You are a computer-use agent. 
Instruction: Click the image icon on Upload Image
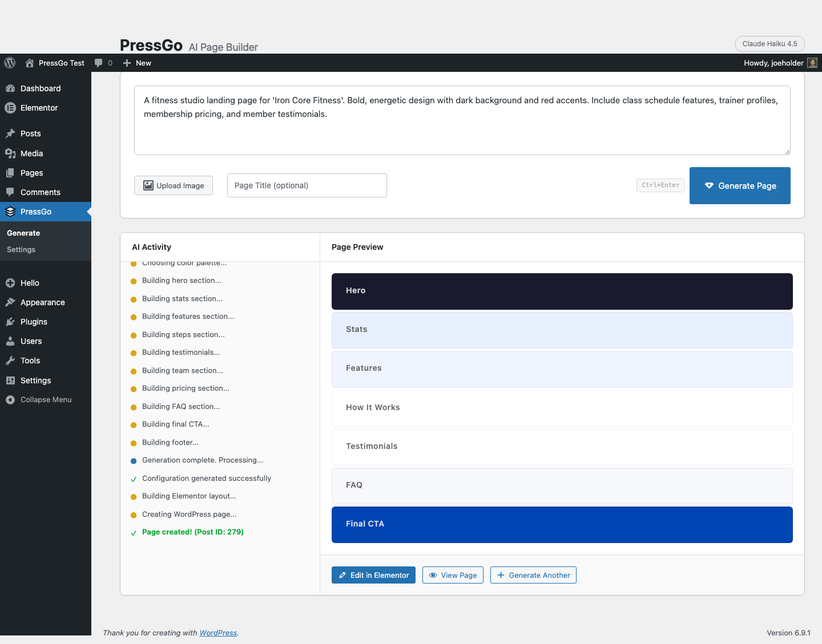pos(148,185)
